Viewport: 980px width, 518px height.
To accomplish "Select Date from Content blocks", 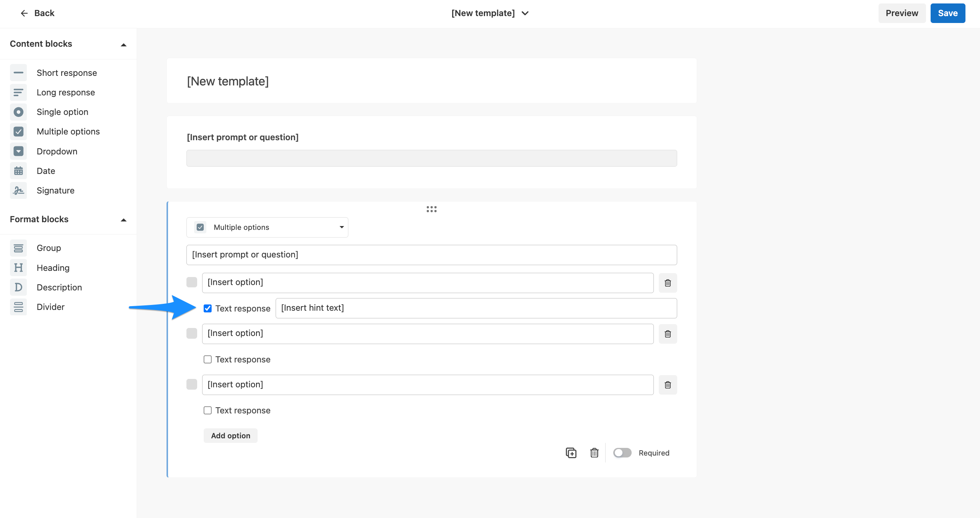I will click(46, 171).
